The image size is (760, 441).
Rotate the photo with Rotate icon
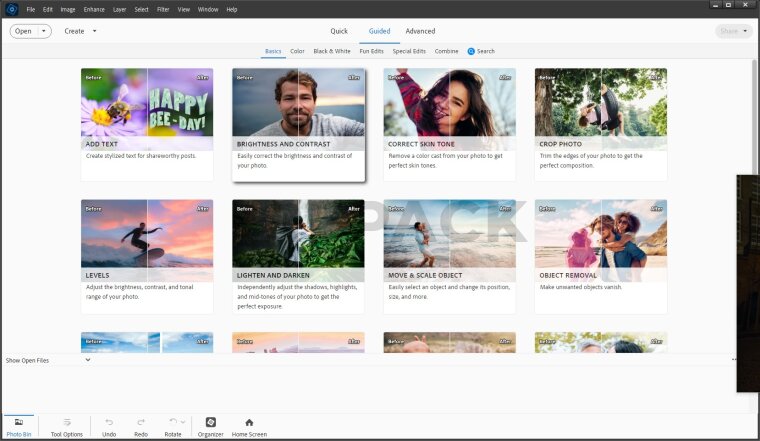(x=172, y=422)
